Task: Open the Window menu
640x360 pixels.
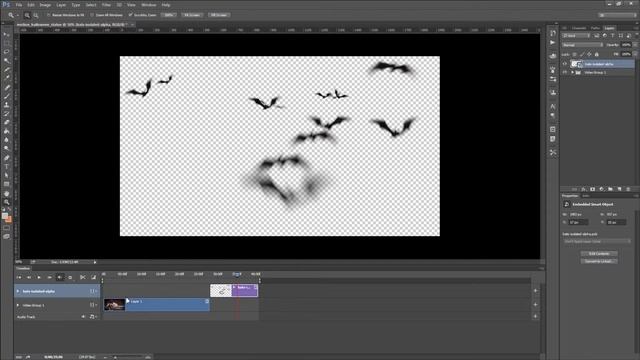Action: pyautogui.click(x=149, y=5)
